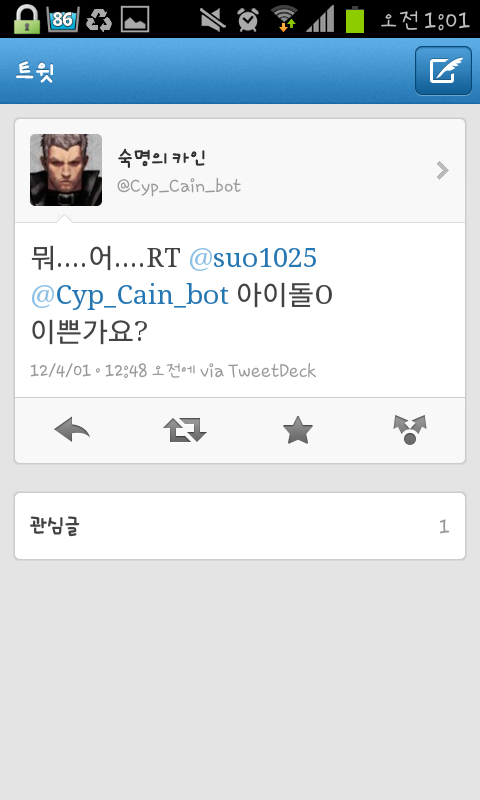Tap the green battery indicator
Viewport: 480px width, 800px height.
[x=355, y=19]
